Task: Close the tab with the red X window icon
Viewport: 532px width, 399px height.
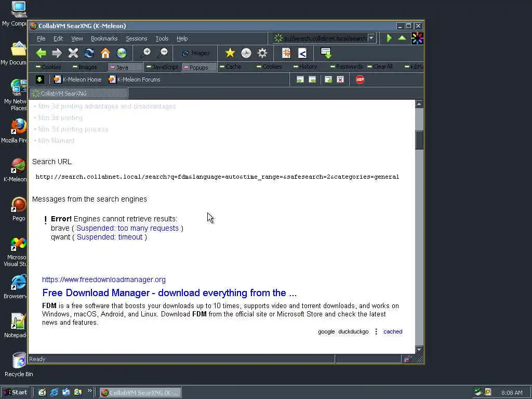Action: click(340, 79)
